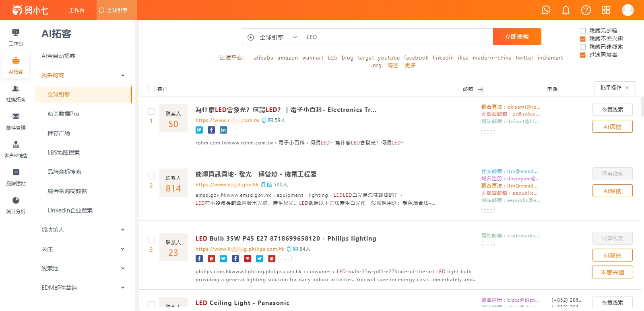Filter by the alibaba platform
Image resolution: width=644 pixels, height=311 pixels.
(264, 58)
